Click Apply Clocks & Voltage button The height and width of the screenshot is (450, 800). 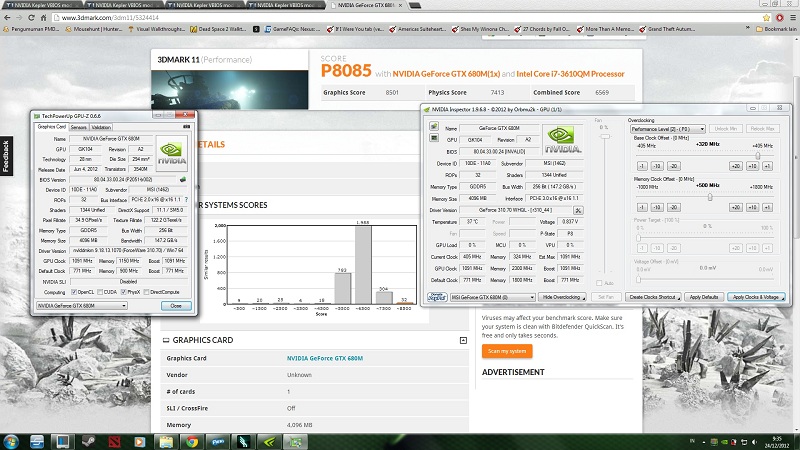756,297
